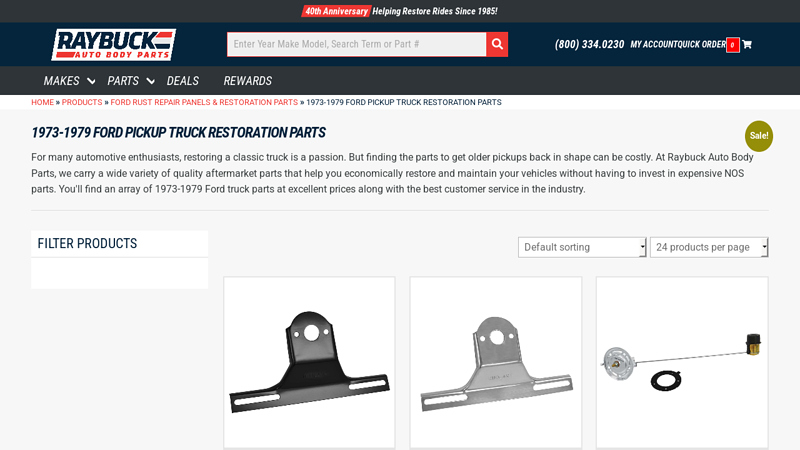Open the Deals menu item
The image size is (800, 450).
point(183,81)
